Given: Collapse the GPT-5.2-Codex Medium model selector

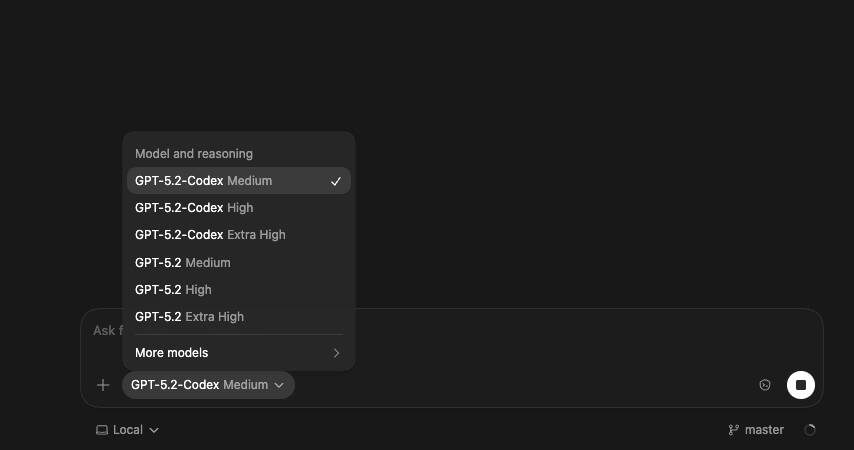Looking at the screenshot, I should [x=208, y=385].
